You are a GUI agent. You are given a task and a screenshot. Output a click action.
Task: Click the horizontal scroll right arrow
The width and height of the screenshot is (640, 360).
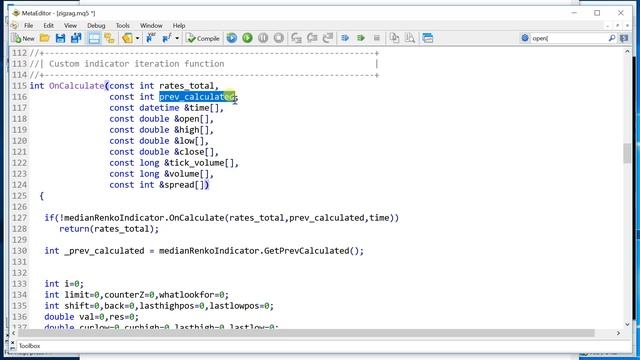click(x=618, y=333)
